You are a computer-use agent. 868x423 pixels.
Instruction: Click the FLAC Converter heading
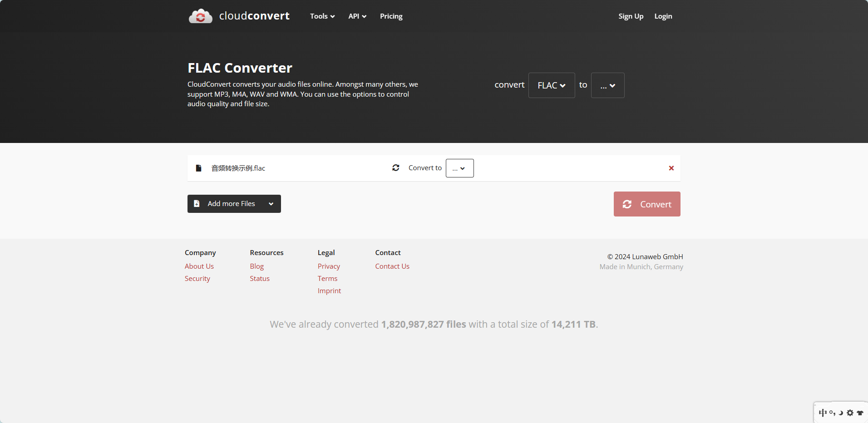[240, 68]
